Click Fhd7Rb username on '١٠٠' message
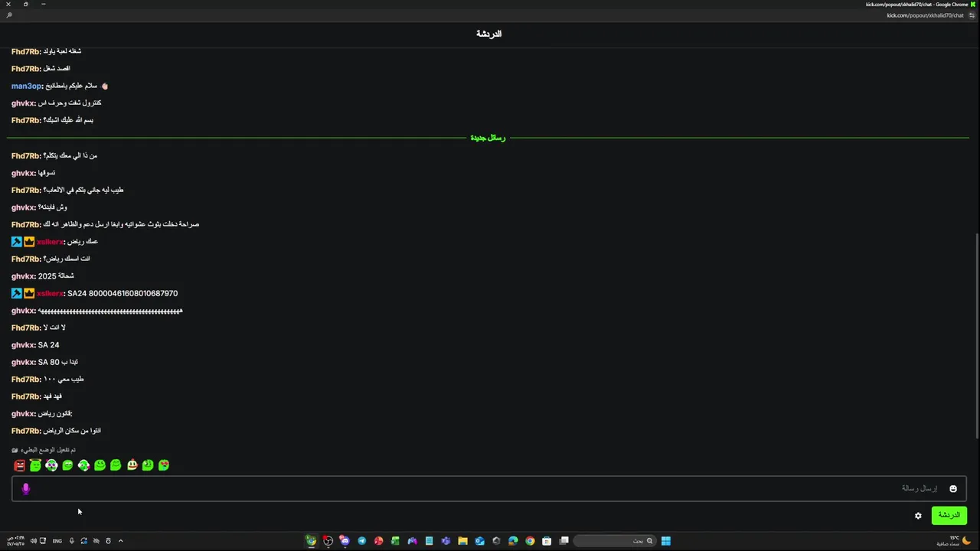The width and height of the screenshot is (980, 551). pyautogui.click(x=26, y=379)
